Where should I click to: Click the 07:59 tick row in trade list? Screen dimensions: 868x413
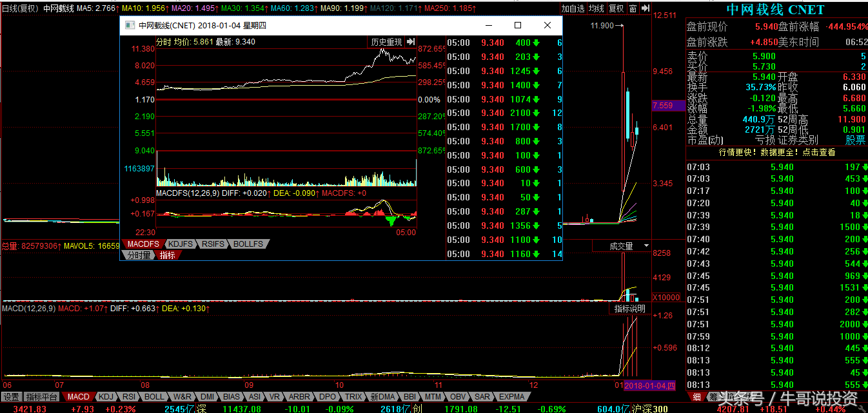(777, 336)
